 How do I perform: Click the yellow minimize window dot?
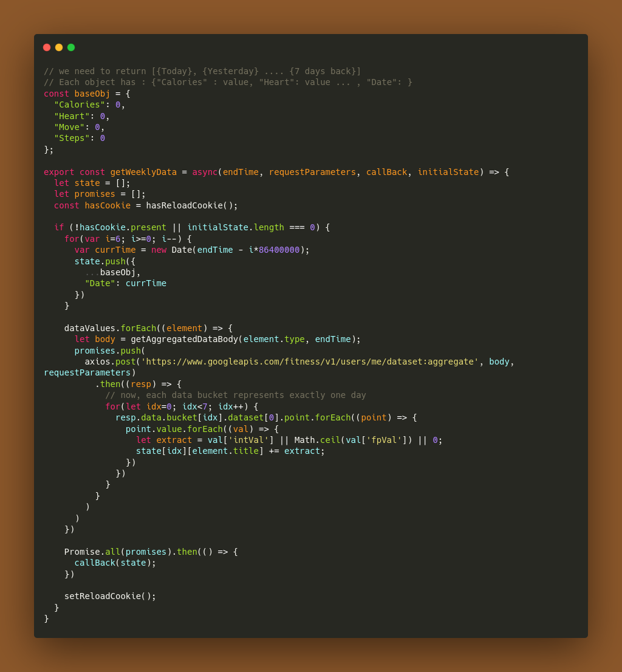(59, 47)
